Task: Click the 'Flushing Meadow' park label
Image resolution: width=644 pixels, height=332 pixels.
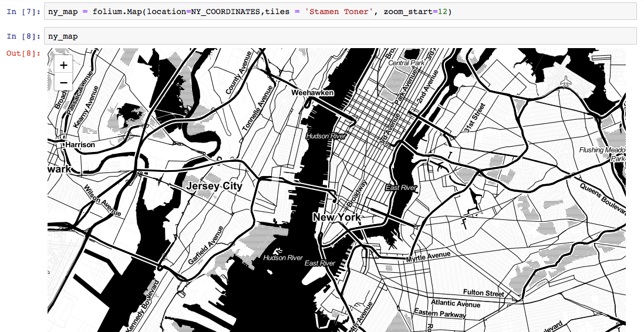Action: click(x=602, y=150)
